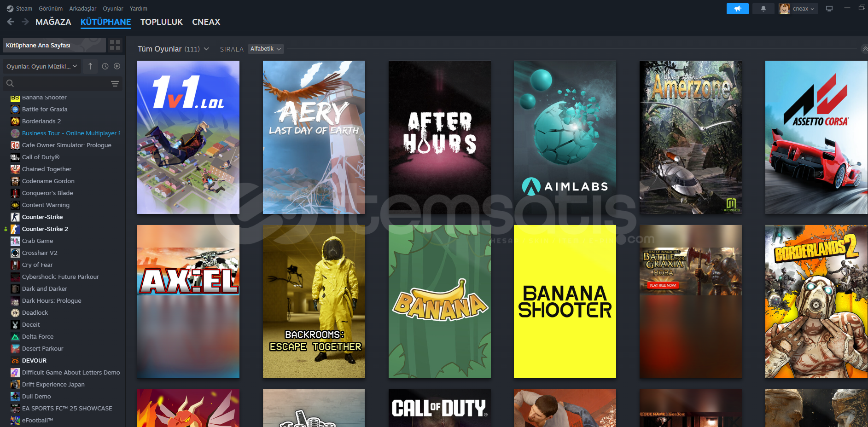868x427 pixels.
Task: Go to the CNEAX profile tab
Action: (206, 22)
